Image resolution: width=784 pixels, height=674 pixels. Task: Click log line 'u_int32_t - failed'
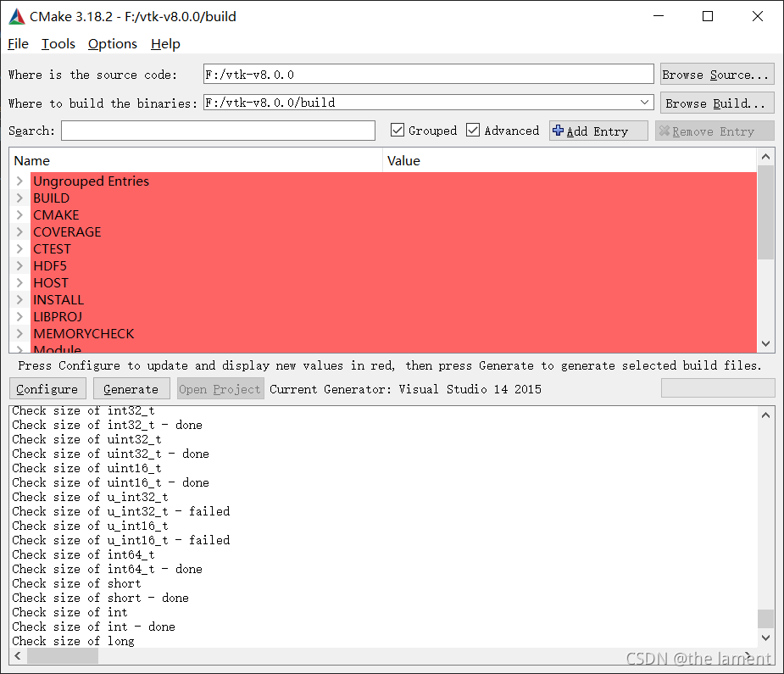point(121,511)
